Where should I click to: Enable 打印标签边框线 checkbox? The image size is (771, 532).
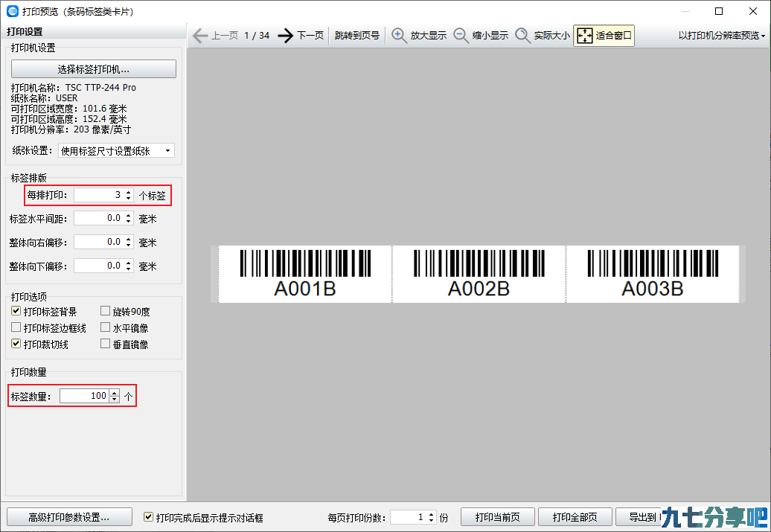(16, 327)
